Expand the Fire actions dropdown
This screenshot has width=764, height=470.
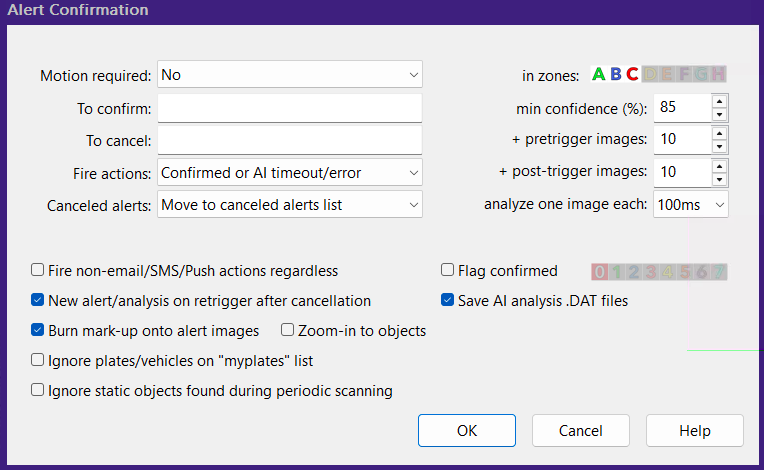point(290,173)
